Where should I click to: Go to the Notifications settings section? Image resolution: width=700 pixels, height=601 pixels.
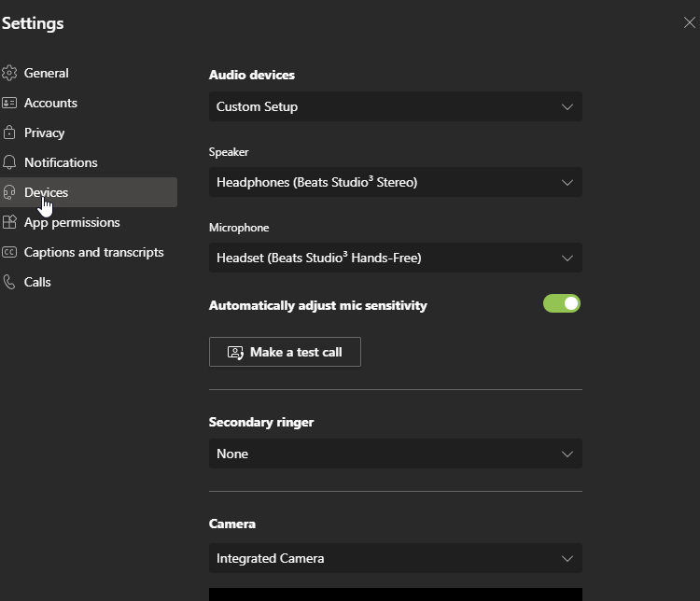61,162
